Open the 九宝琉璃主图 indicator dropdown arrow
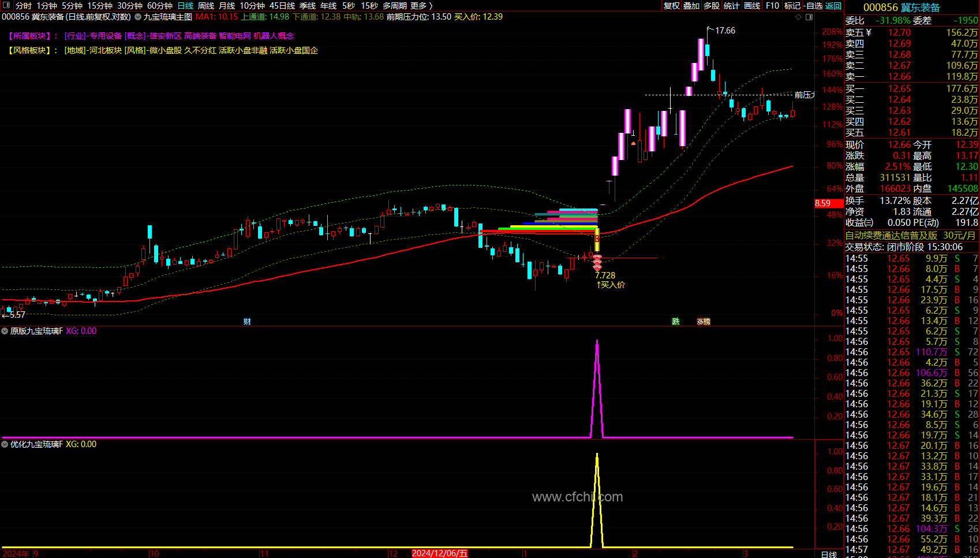Screen dimensions: 980x558 138,17
